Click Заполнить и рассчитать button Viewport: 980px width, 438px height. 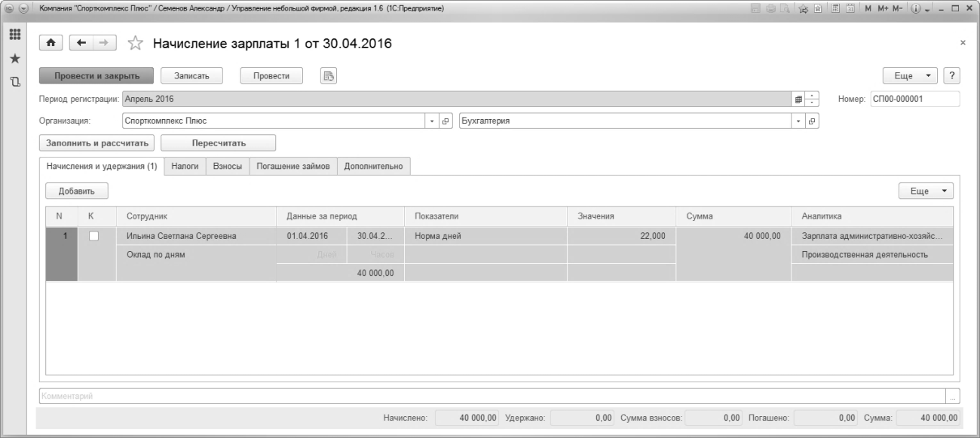click(x=96, y=142)
